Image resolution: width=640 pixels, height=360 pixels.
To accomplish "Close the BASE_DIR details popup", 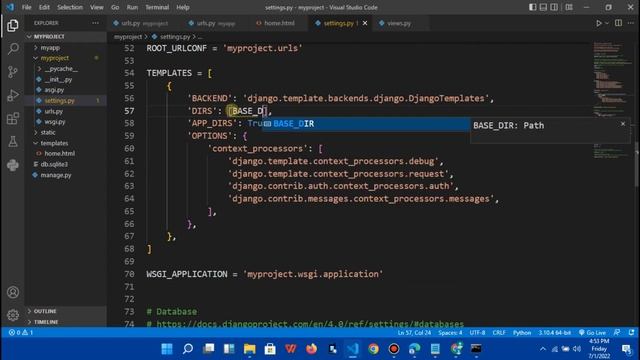I will pyautogui.click(x=623, y=124).
